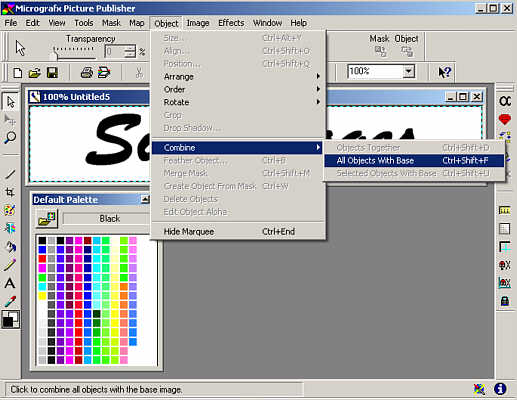This screenshot has height=400, width=517.
Task: Click the Transparency slider handle
Action: [54, 55]
